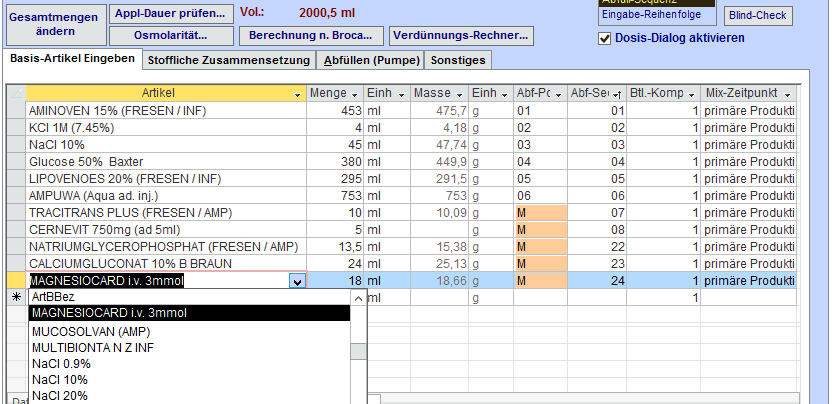Choose MUCOSOLVAN (AMP) from the list
This screenshot has height=404, width=833.
point(190,332)
